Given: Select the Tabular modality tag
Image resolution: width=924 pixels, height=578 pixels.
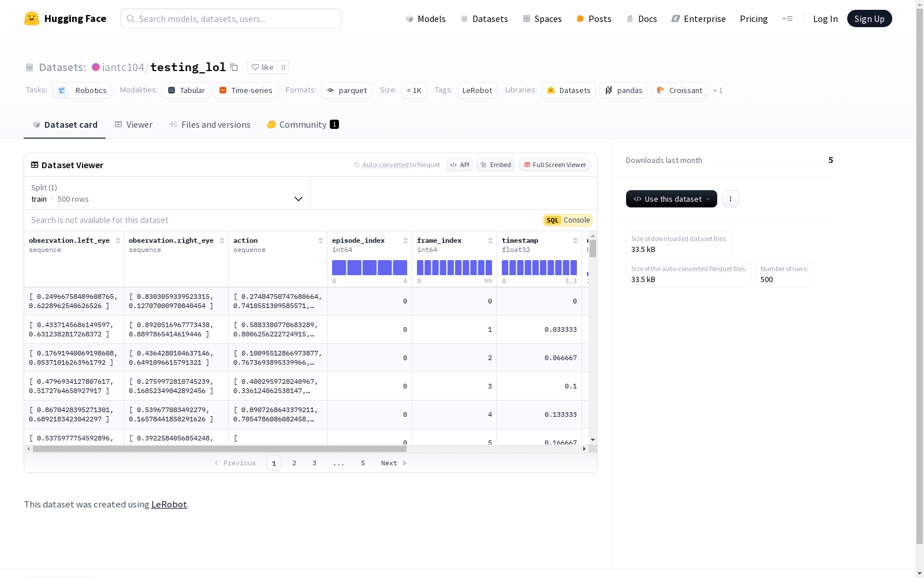Looking at the screenshot, I should 186,90.
